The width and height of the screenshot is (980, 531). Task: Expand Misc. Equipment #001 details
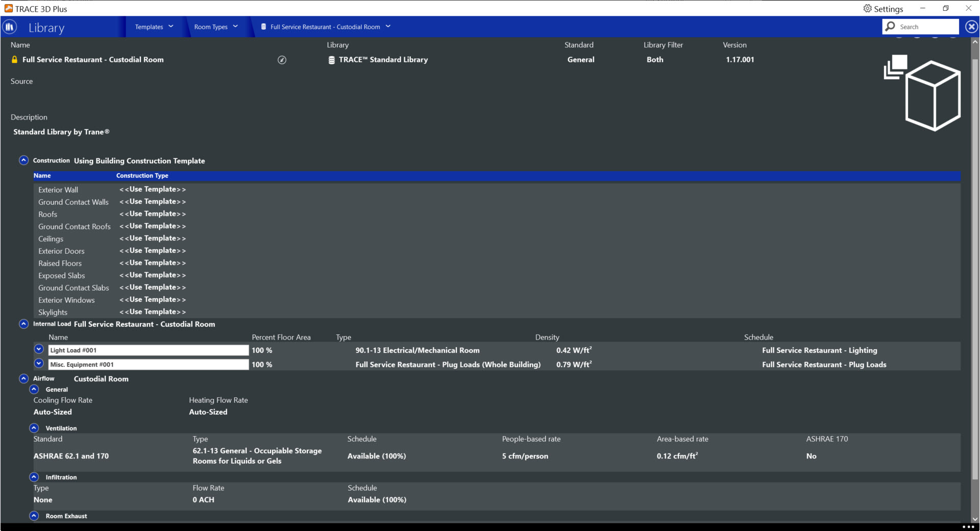(x=39, y=364)
